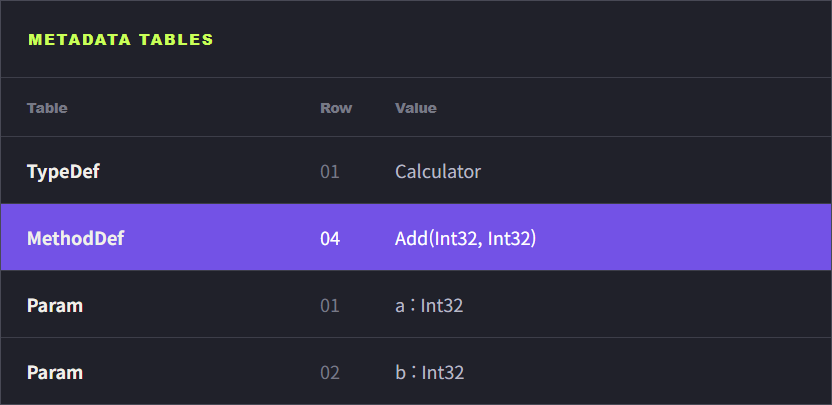The width and height of the screenshot is (832, 405).
Task: Click row number 04 of MethodDef
Action: point(330,238)
